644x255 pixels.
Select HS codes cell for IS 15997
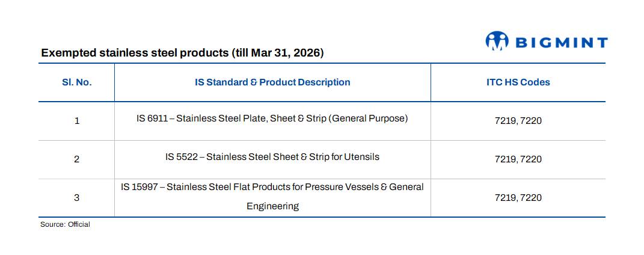click(x=518, y=197)
